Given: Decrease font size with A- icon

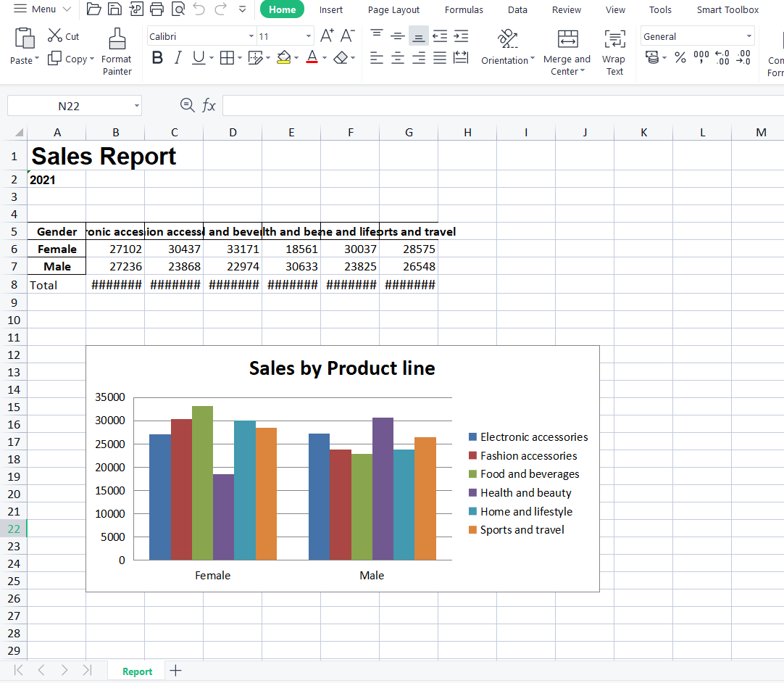Looking at the screenshot, I should point(348,36).
